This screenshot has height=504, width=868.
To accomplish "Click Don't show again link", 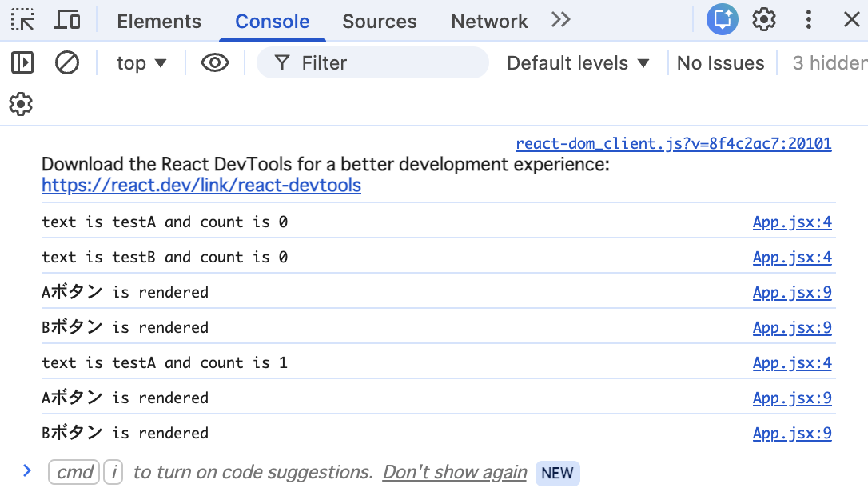I will tap(455, 472).
